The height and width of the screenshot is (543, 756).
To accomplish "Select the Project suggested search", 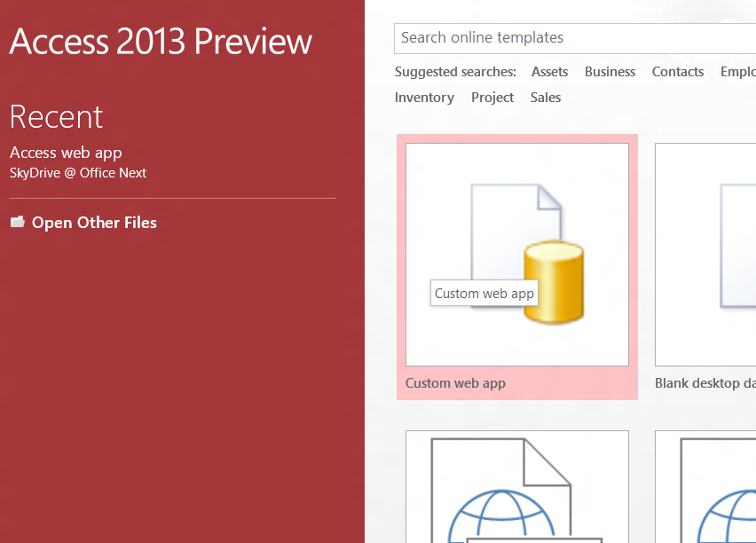I will point(492,98).
